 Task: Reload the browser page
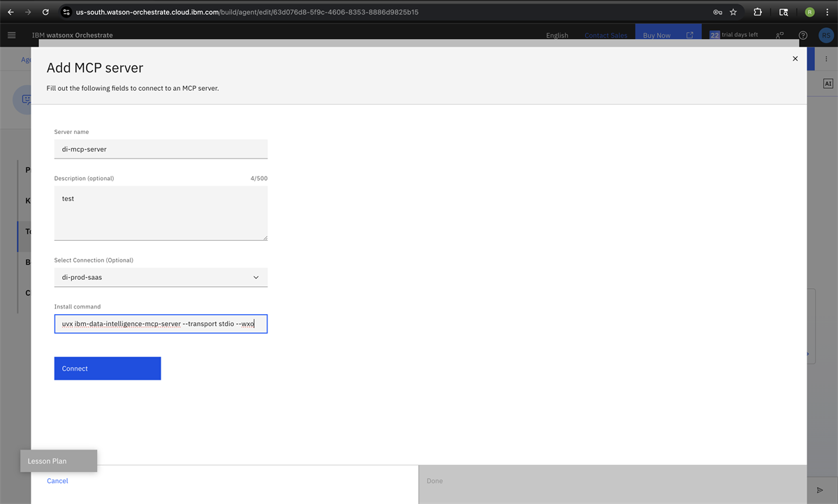click(45, 12)
